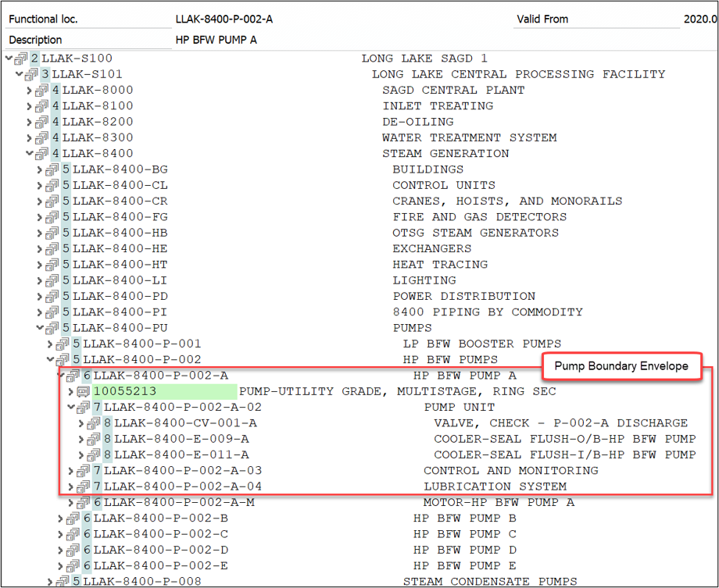This screenshot has width=719, height=588.
Task: Collapse the LLAK-8400 steam generation node
Action: click(x=30, y=153)
